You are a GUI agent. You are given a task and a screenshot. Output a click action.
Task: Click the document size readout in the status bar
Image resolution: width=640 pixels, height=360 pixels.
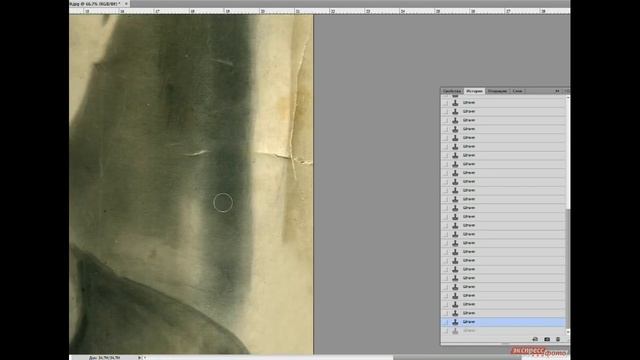(x=104, y=358)
